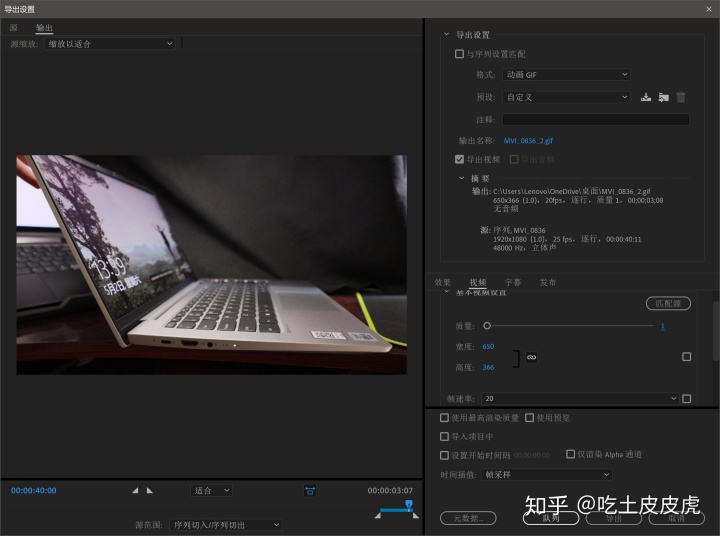Enable 仅渲染 Alpha 通道 checkbox
Viewport: 720px width, 536px height.
point(570,454)
